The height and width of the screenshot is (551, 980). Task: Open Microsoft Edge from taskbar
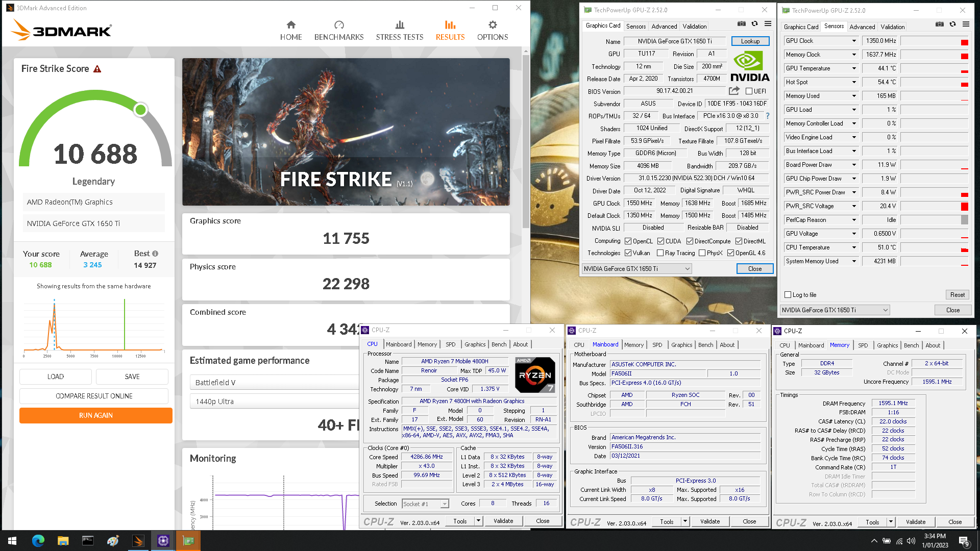[x=38, y=541]
